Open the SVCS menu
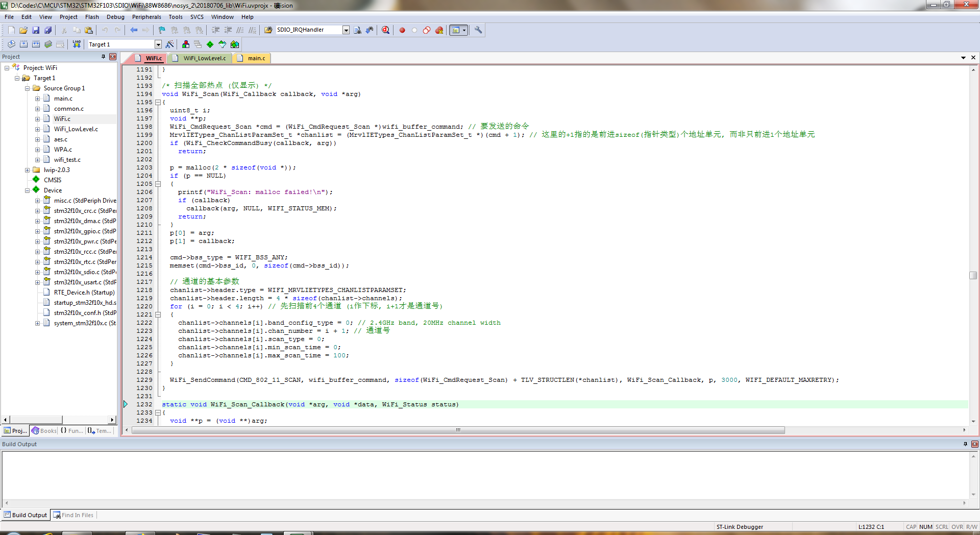Image resolution: width=980 pixels, height=535 pixels. [x=197, y=17]
